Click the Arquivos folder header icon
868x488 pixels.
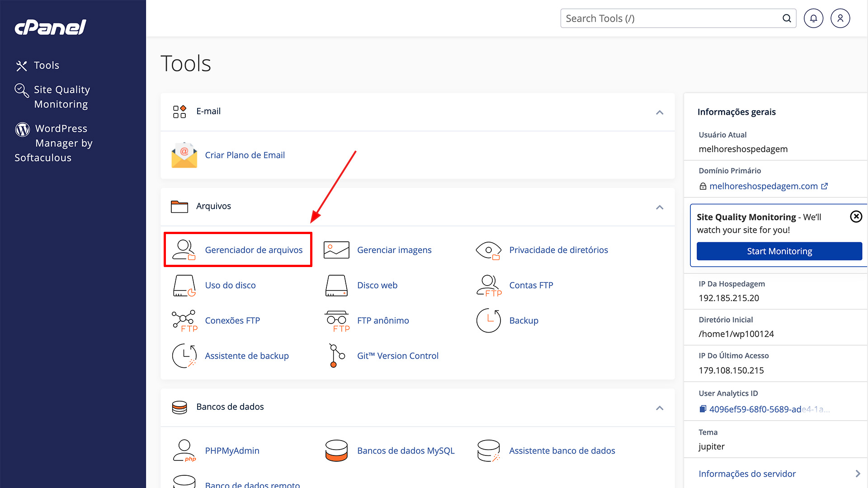(x=179, y=206)
